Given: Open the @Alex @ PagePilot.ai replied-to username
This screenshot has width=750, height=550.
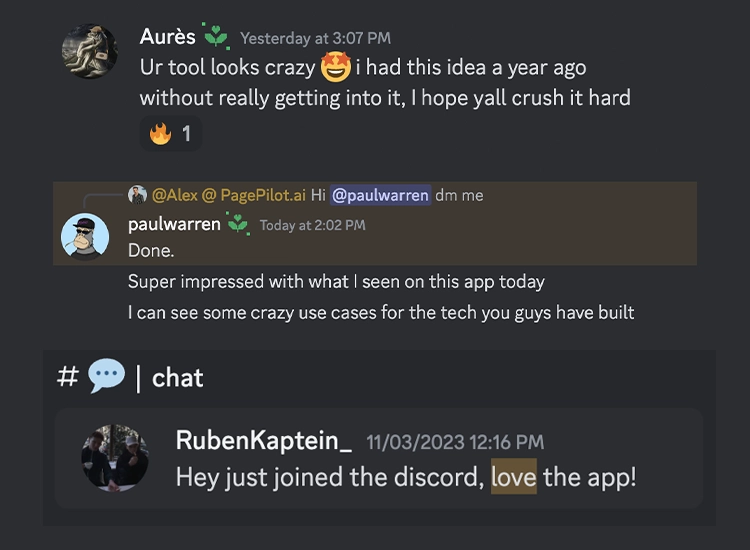Looking at the screenshot, I should tap(227, 195).
